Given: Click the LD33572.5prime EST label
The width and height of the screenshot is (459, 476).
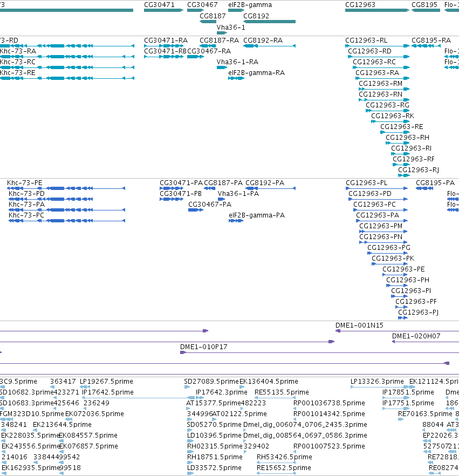Looking at the screenshot, I should pyautogui.click(x=214, y=468).
